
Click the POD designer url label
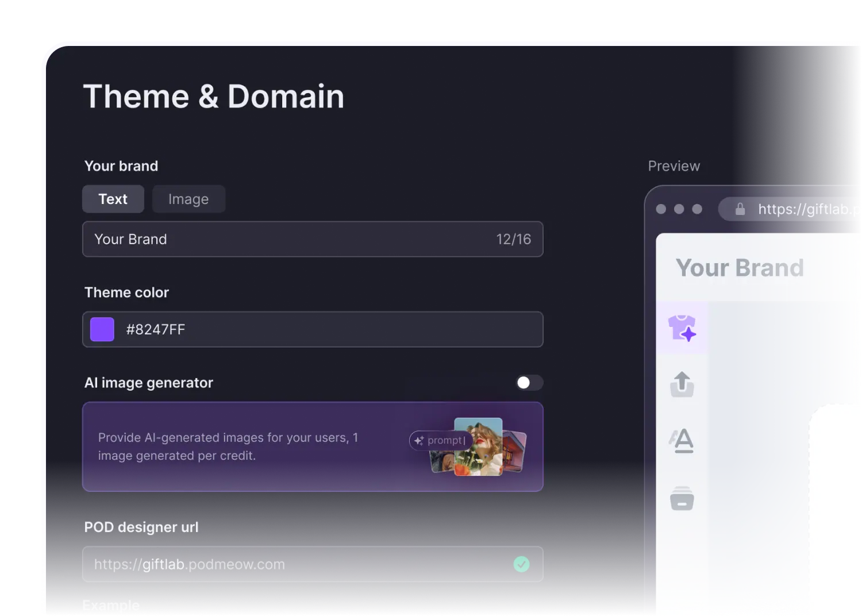(141, 527)
